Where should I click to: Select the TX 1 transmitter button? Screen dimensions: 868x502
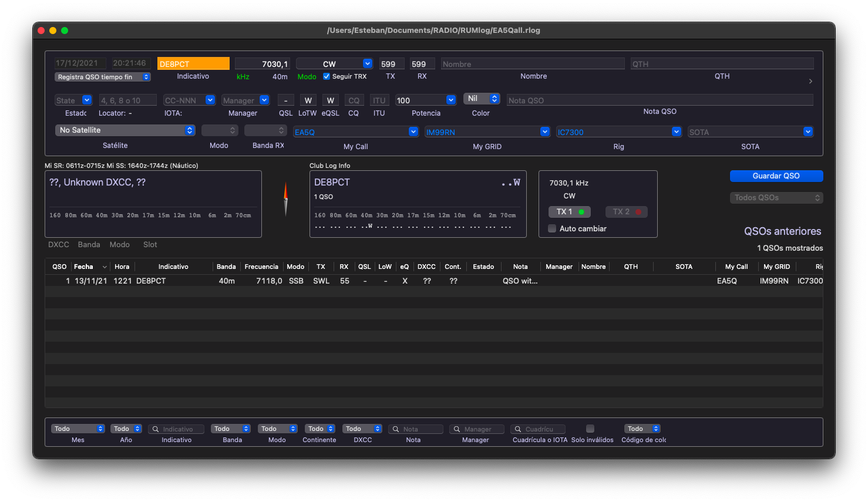pyautogui.click(x=569, y=212)
